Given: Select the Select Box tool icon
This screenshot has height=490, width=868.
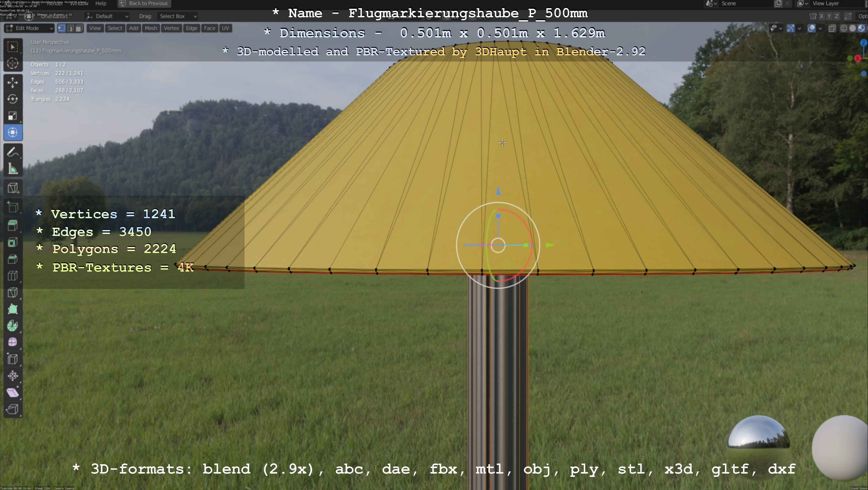Looking at the screenshot, I should coord(13,47).
